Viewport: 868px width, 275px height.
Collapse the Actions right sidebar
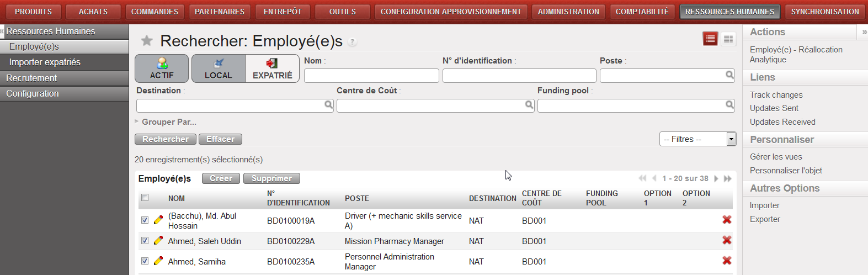click(864, 32)
